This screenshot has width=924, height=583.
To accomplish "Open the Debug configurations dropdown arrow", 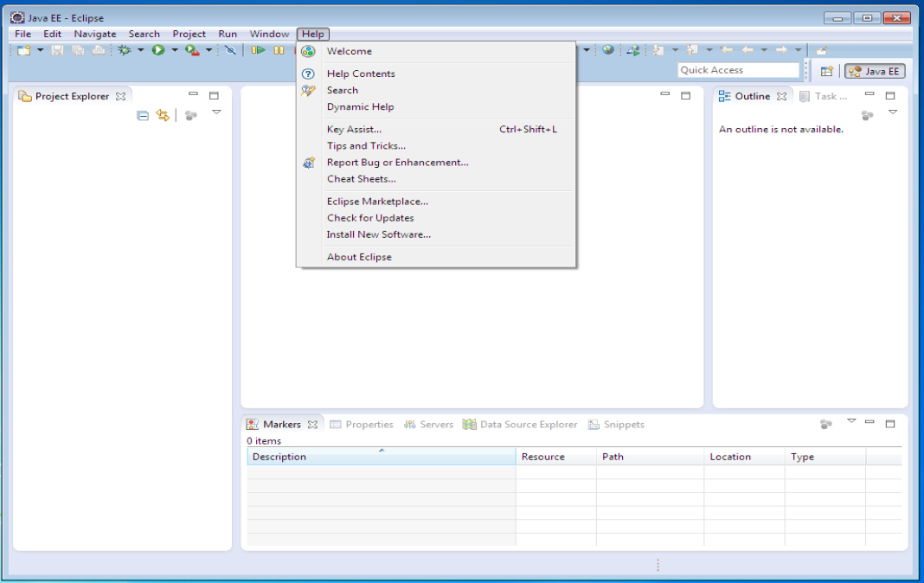I will click(141, 51).
